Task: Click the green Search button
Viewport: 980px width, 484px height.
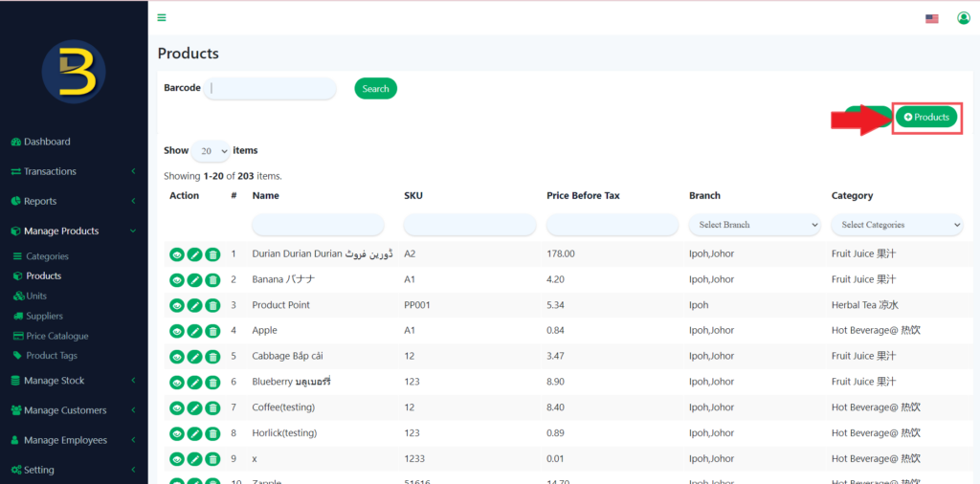Action: [x=375, y=89]
